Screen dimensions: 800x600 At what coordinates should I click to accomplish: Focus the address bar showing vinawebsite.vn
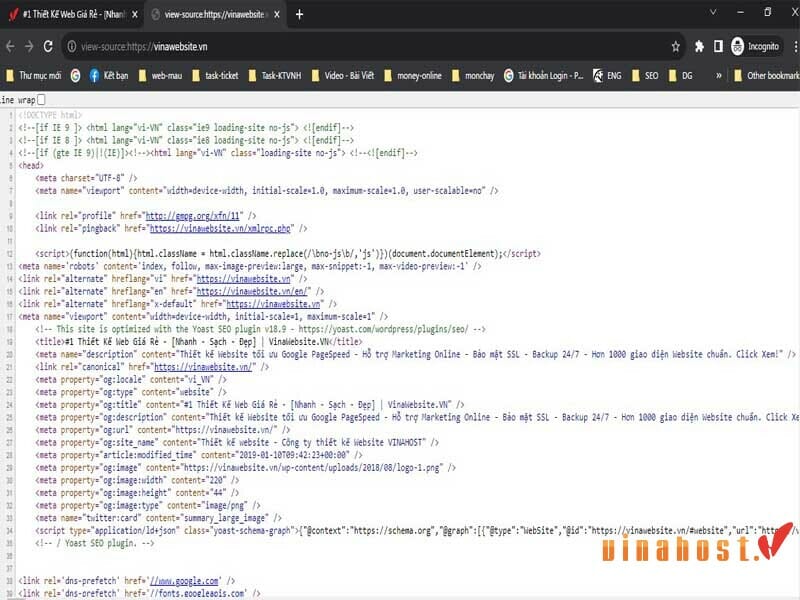(372, 46)
